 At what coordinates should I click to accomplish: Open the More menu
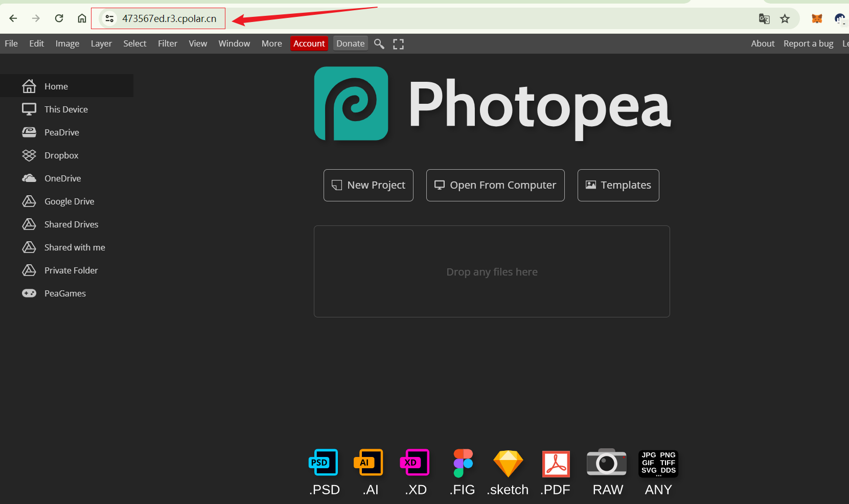[x=272, y=44]
